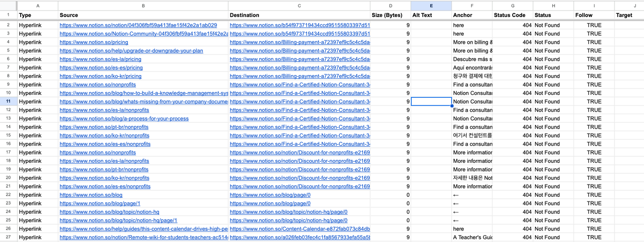Click anchor cell '여기서 컨설턴트를'

click(472, 136)
